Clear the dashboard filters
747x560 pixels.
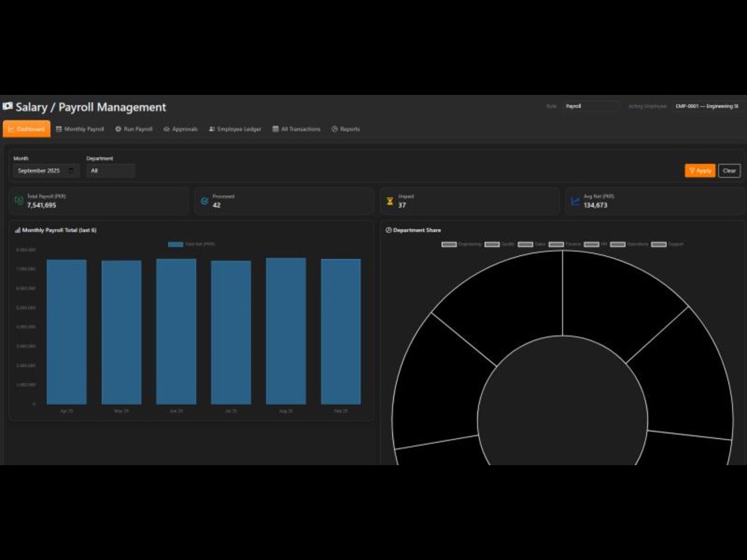coord(729,170)
